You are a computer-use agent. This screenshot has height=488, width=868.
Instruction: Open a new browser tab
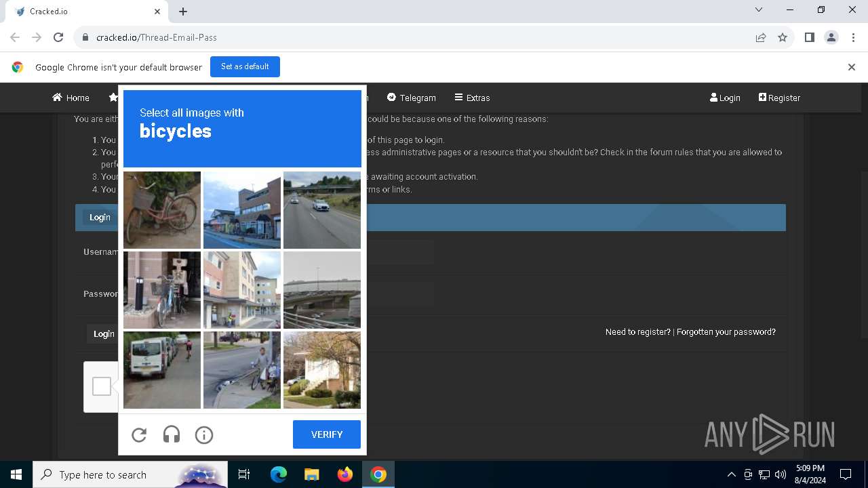click(183, 12)
